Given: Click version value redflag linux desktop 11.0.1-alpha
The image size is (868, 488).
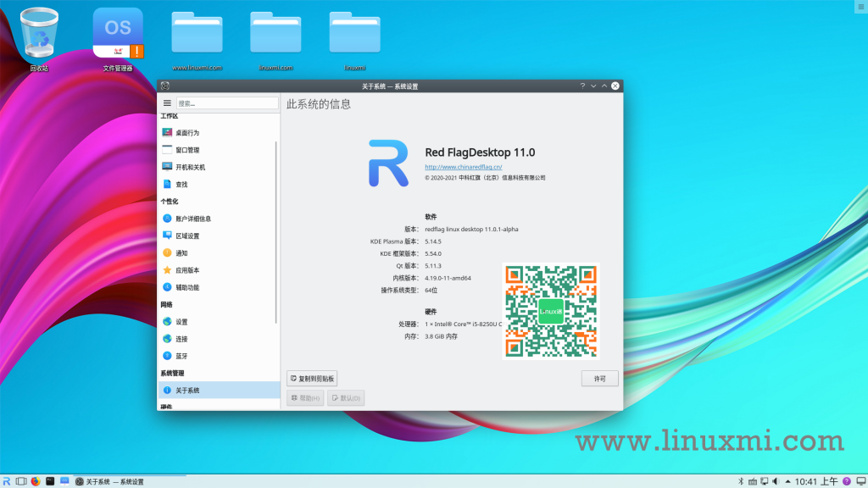Looking at the screenshot, I should coord(471,229).
